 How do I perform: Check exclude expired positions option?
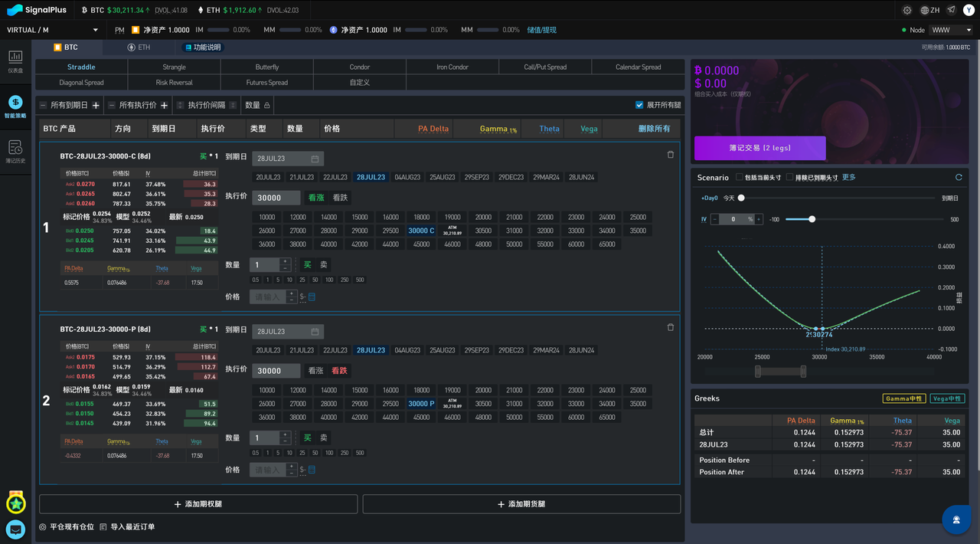tap(789, 177)
